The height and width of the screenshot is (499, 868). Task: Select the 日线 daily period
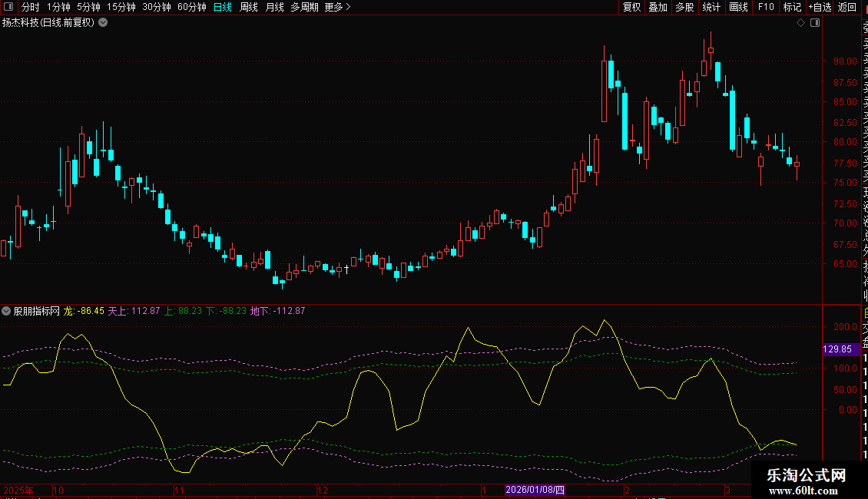click(x=223, y=7)
